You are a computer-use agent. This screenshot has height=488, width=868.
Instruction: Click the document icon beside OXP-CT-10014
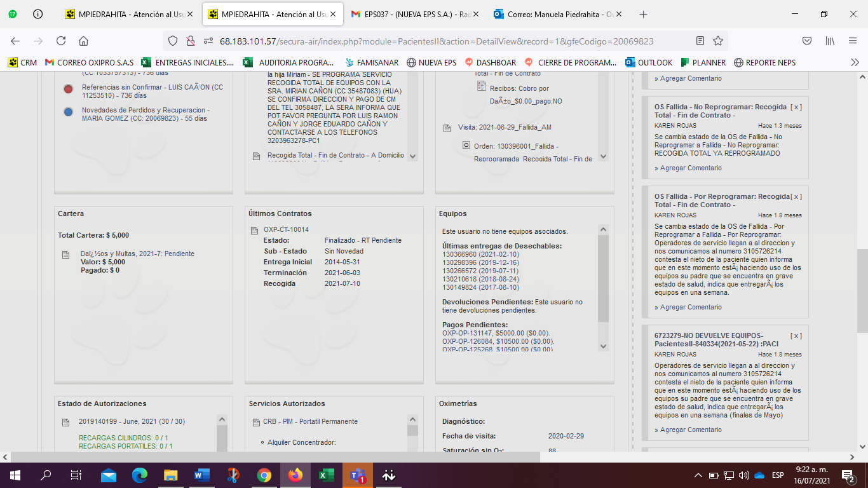255,230
